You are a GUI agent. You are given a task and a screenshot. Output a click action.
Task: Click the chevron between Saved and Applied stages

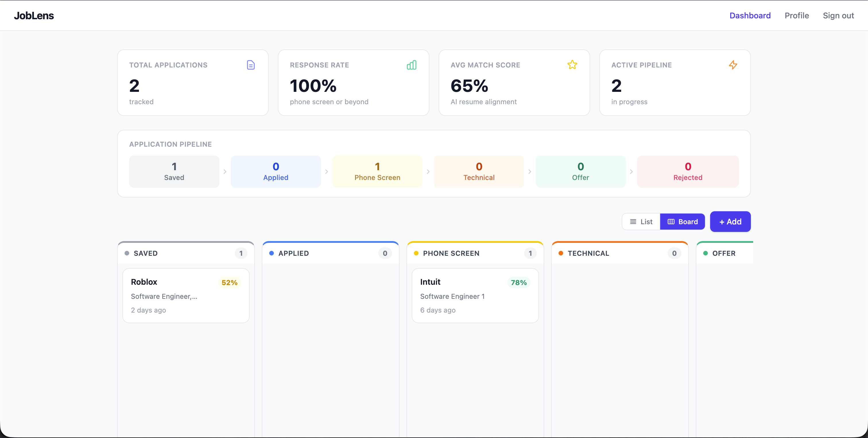pos(225,172)
